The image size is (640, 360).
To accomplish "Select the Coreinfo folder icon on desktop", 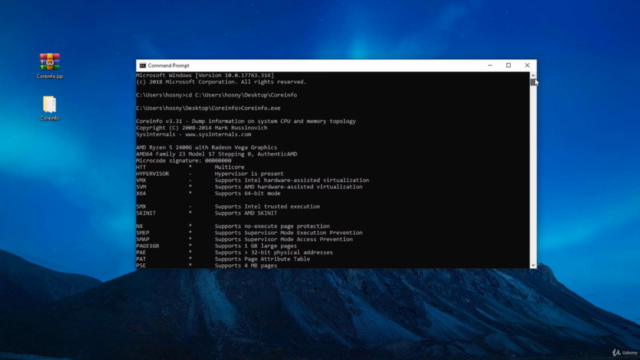I will (x=49, y=104).
